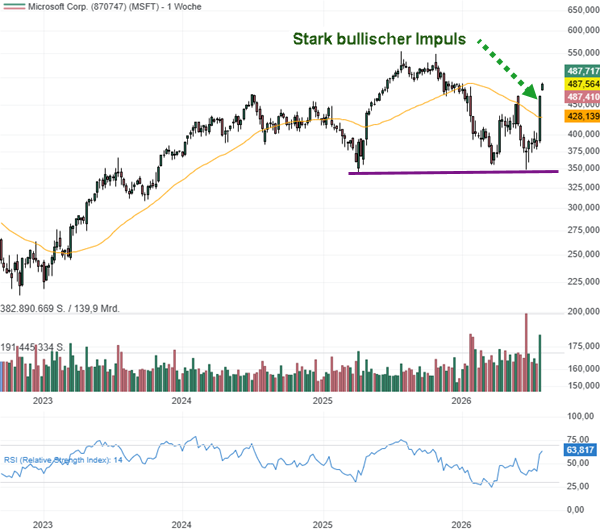Click the last green volume bar on the right
The width and height of the screenshot is (600, 532).
(x=540, y=363)
